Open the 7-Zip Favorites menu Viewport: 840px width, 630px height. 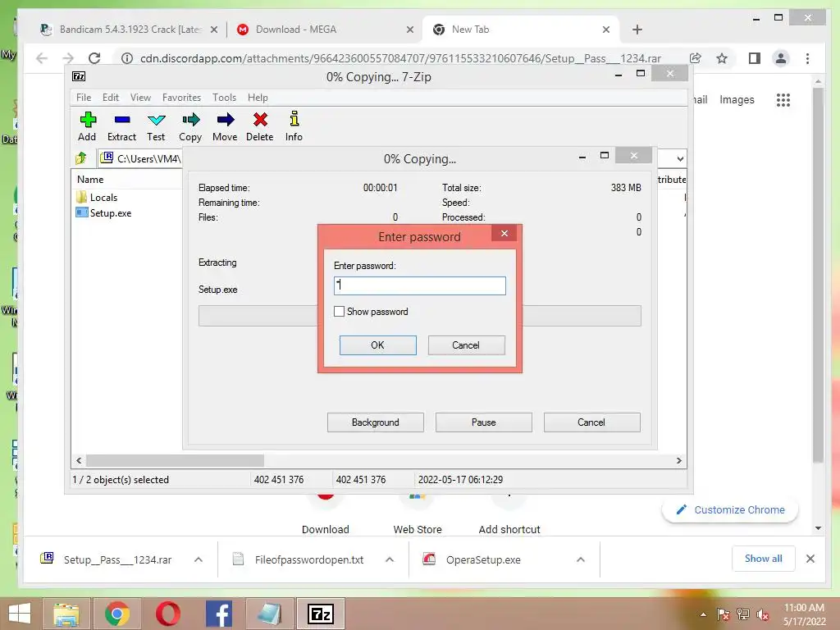point(181,98)
